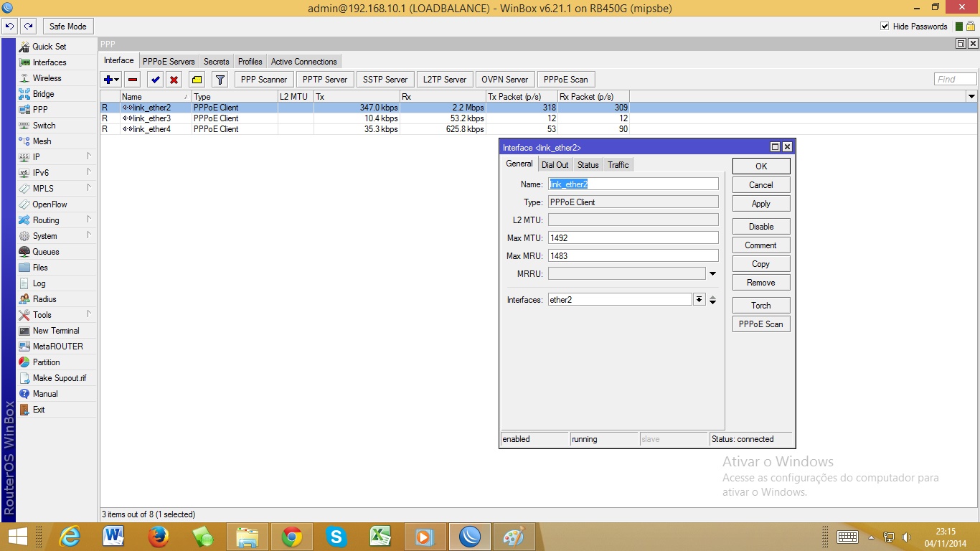Screen dimensions: 980x551
Task: Switch to the Active Connections tab
Action: click(303, 62)
